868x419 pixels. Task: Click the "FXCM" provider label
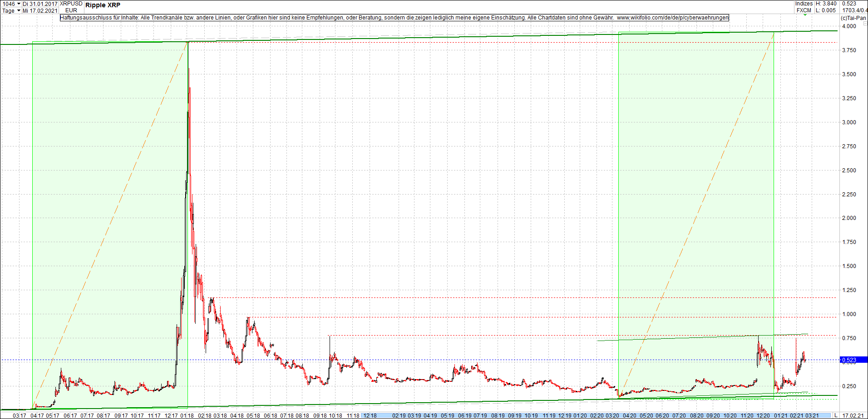tap(804, 10)
